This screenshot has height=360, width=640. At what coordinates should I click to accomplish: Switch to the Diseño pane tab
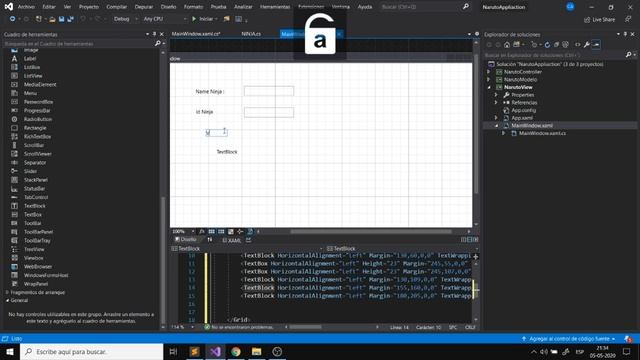[186, 240]
